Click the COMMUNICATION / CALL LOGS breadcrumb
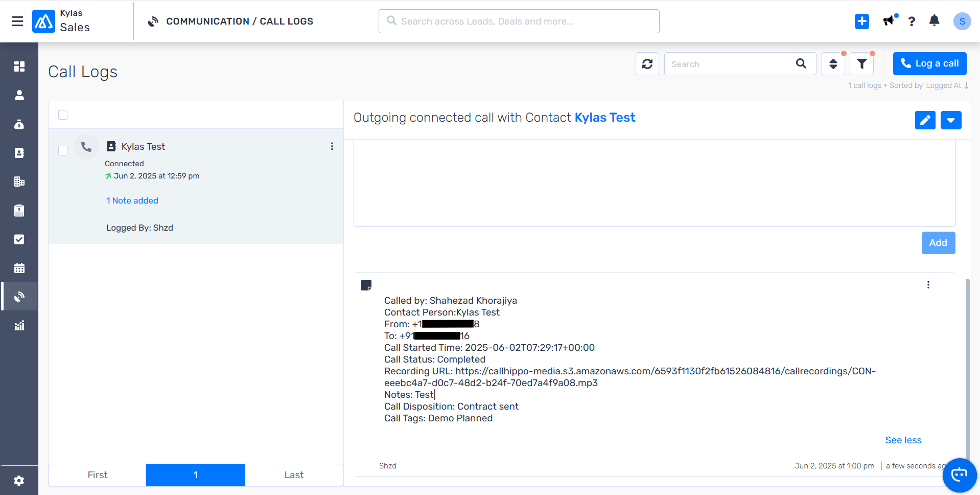Viewport: 980px width, 495px height. click(x=240, y=21)
